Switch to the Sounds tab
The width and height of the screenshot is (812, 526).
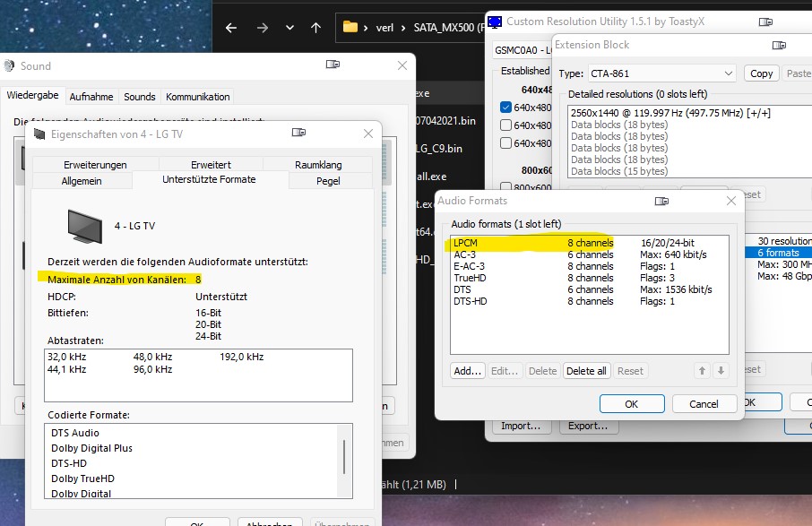(139, 97)
